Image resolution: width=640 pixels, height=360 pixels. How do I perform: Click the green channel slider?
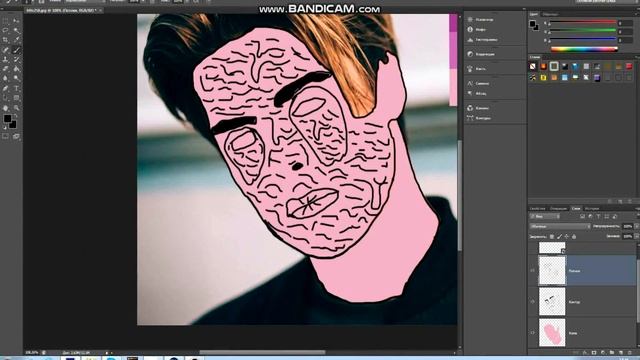[x=583, y=31]
